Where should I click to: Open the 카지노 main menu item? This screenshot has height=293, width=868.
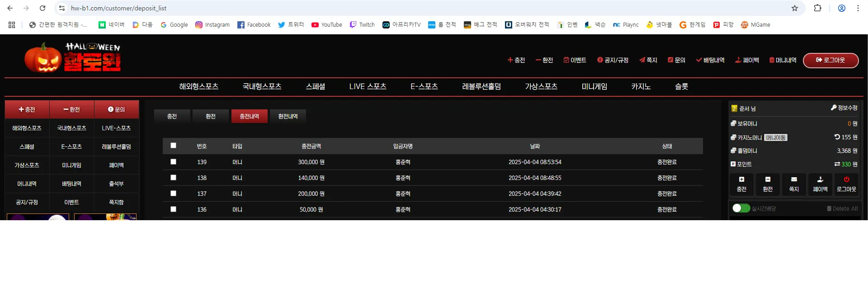point(641,86)
